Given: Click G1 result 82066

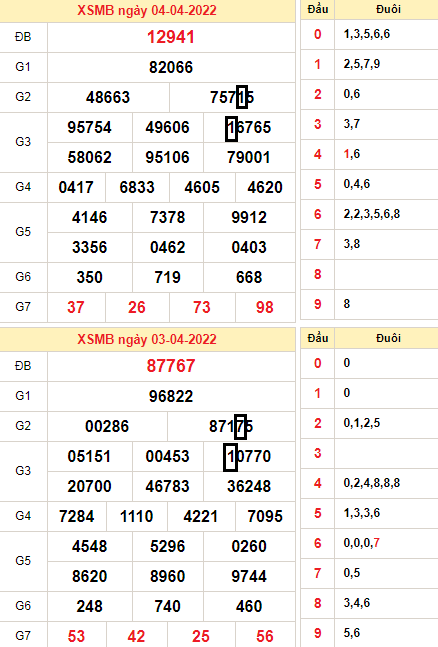Looking at the screenshot, I should pos(171,67).
